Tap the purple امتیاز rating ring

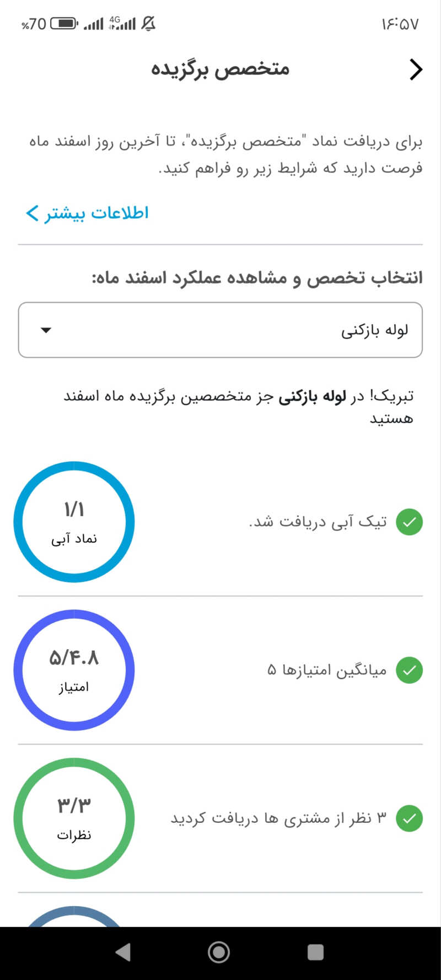[74, 670]
